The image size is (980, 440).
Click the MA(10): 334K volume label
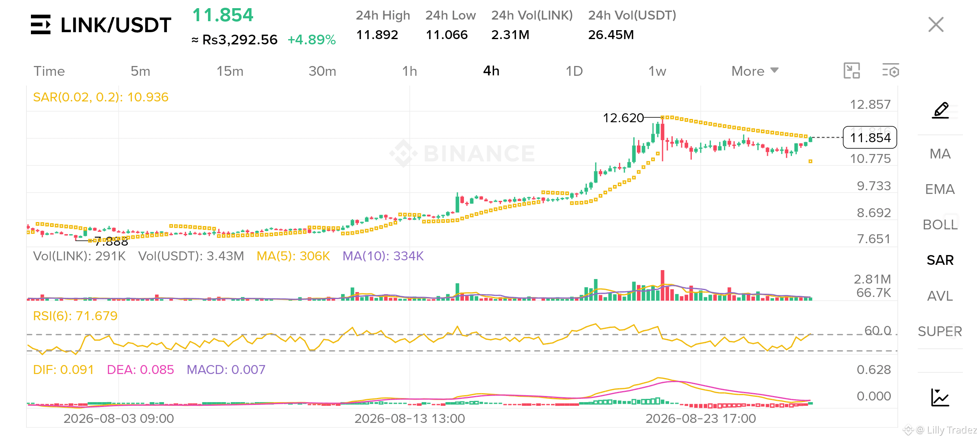(x=383, y=256)
